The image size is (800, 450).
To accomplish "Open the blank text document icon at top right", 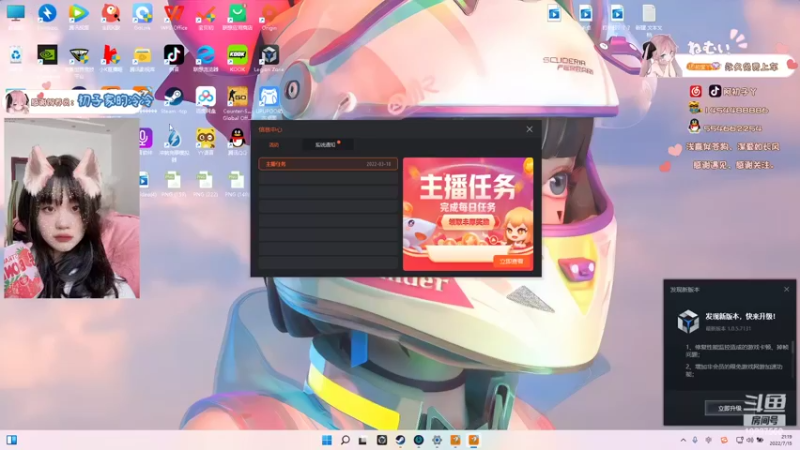I will click(649, 13).
